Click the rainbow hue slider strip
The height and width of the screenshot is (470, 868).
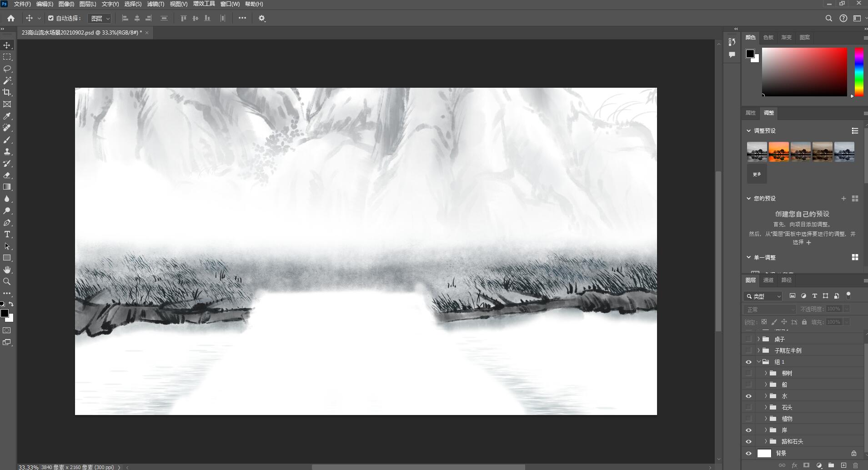[x=859, y=72]
